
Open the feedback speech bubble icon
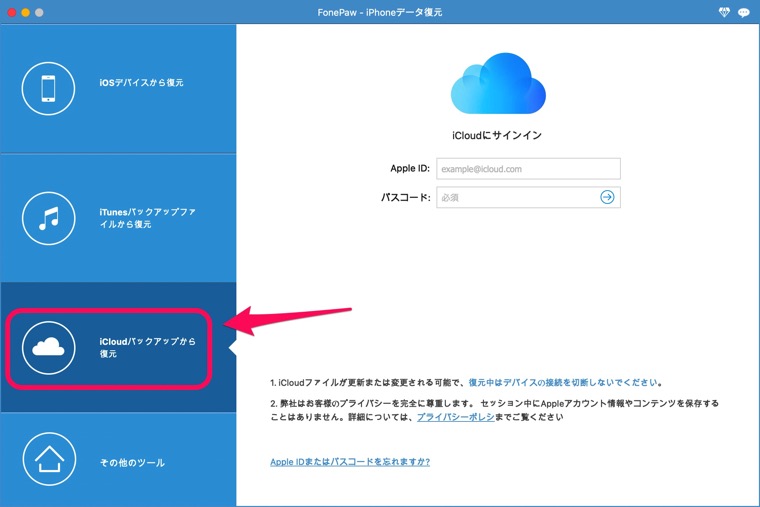(x=744, y=13)
